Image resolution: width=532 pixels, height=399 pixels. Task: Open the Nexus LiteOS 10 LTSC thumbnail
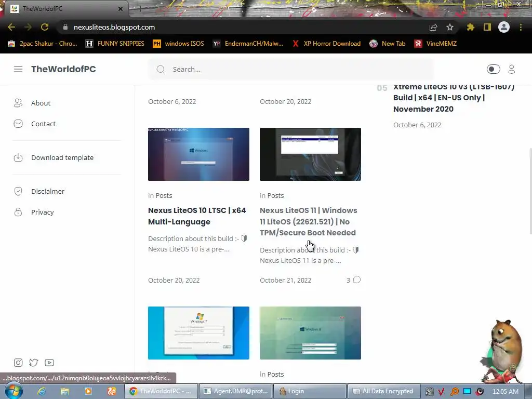pos(198,154)
